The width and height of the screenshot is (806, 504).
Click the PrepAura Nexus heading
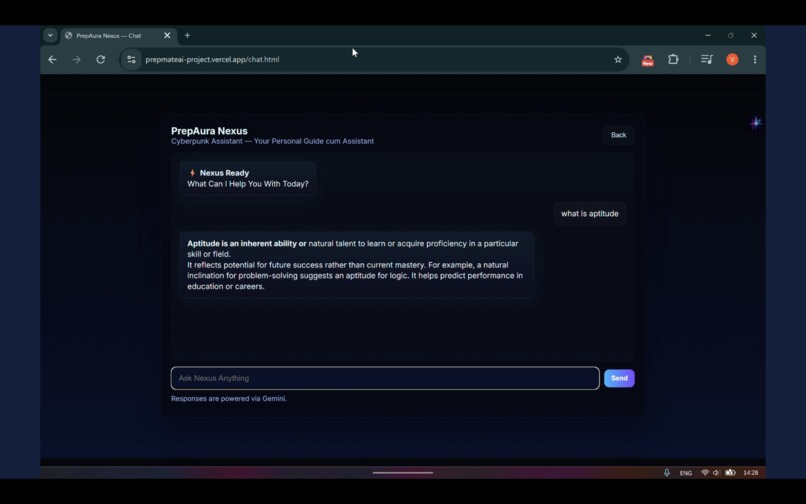(x=209, y=131)
